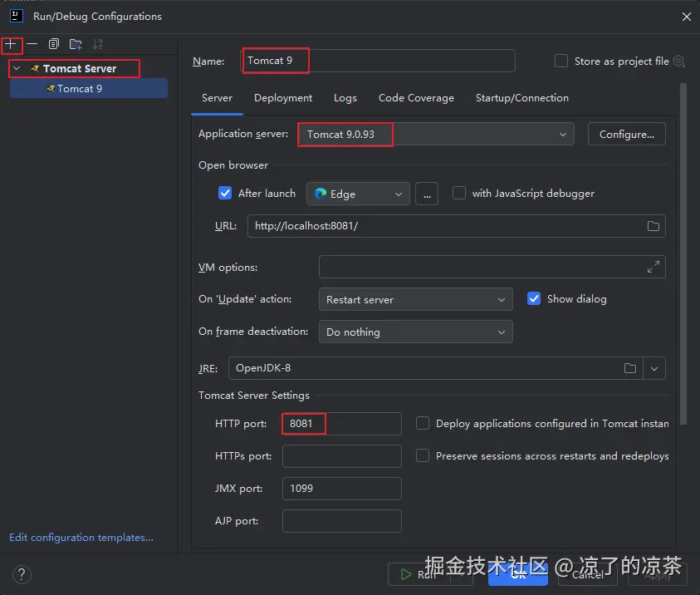
Task: Click the IntelliJ IDEA logo icon
Action: click(17, 16)
